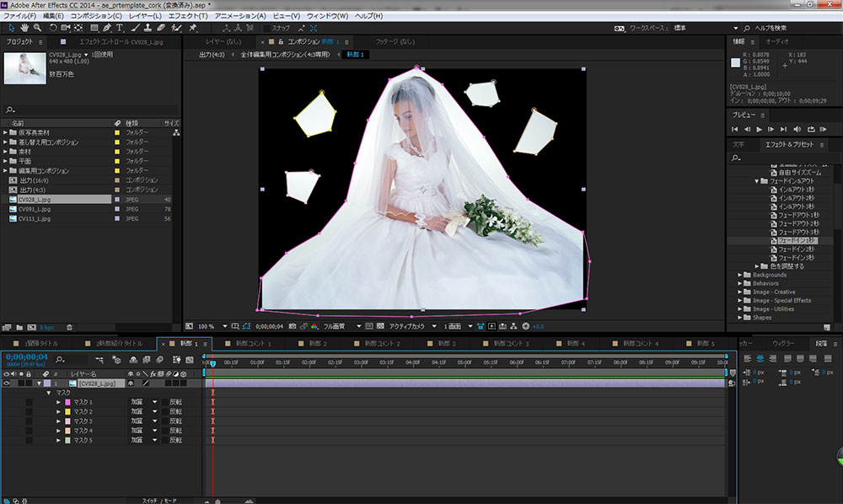Select the Rotation tool
The height and width of the screenshot is (504, 843).
point(52,28)
